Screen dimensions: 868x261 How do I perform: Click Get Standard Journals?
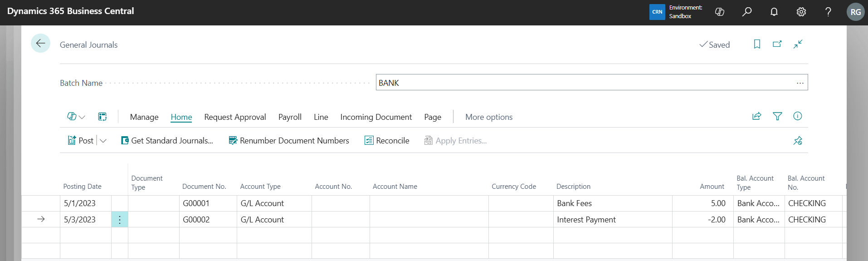point(167,141)
